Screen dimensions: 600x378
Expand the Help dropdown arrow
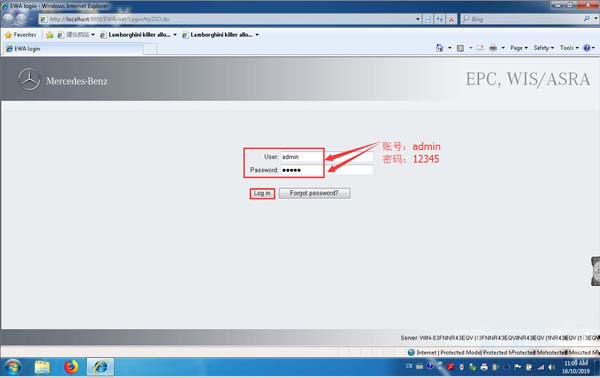pyautogui.click(x=593, y=48)
